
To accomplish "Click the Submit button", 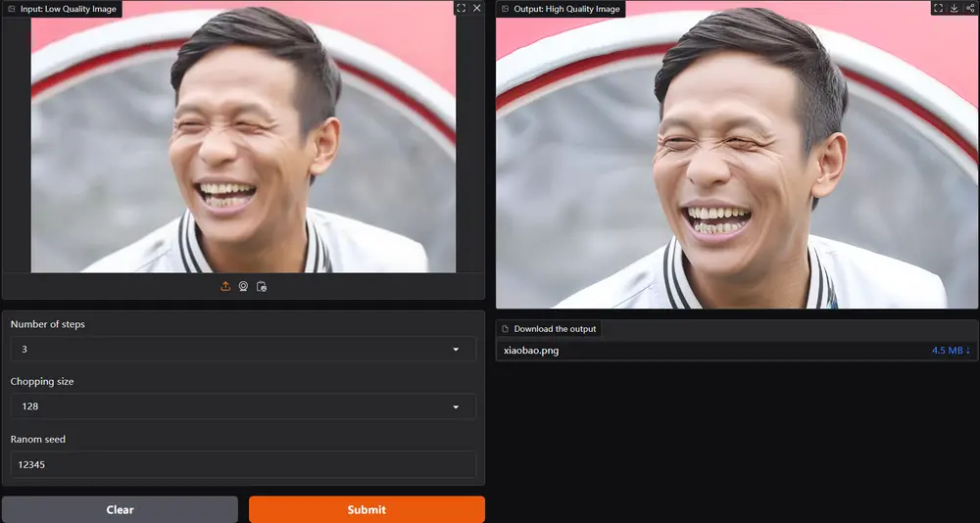I will point(367,509).
